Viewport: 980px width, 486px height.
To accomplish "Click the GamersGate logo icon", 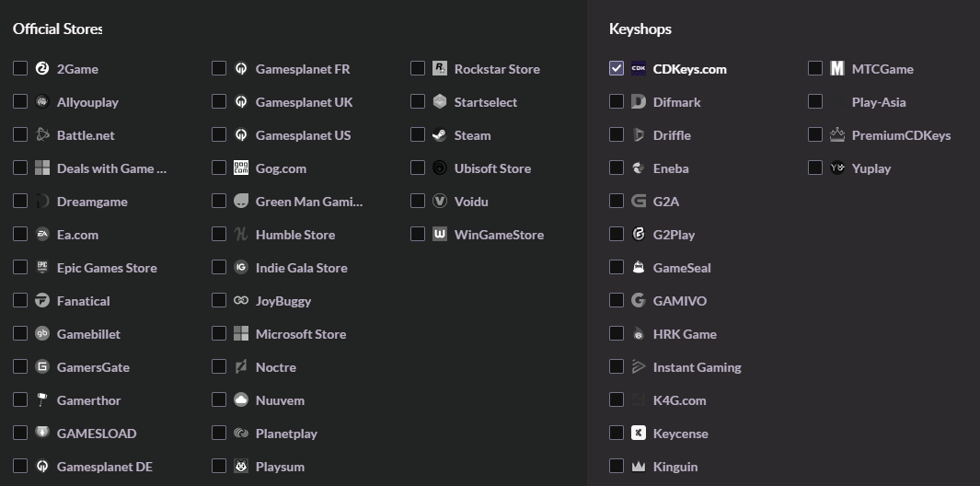I will (x=42, y=366).
